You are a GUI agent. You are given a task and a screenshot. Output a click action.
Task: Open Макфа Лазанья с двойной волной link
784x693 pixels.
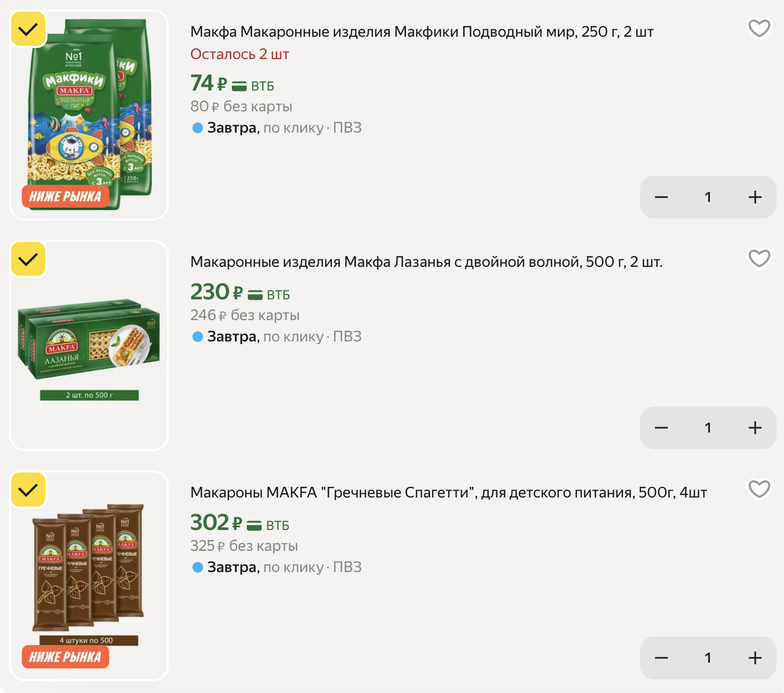click(x=426, y=262)
